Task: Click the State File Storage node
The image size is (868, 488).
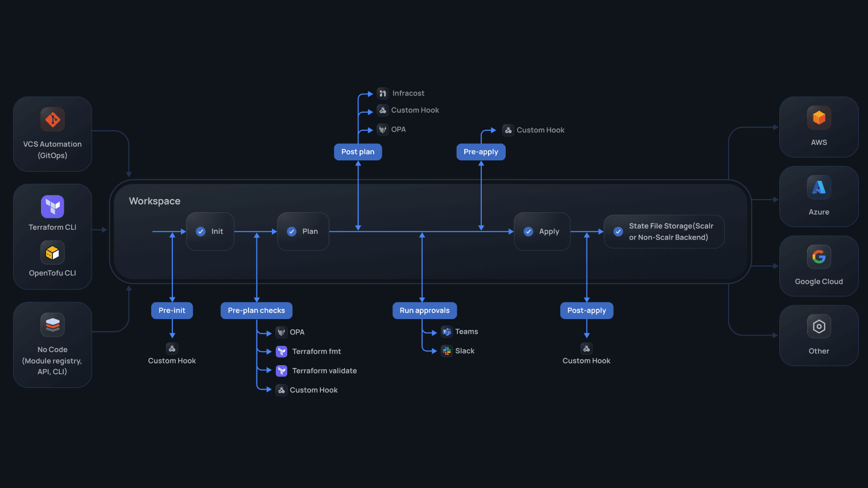Action: coord(664,231)
